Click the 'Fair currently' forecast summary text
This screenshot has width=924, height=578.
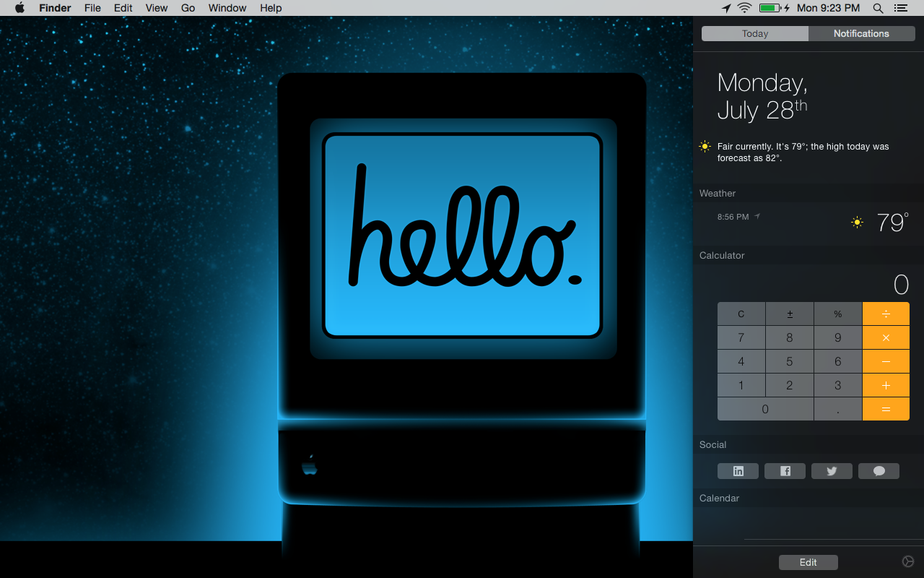(803, 152)
